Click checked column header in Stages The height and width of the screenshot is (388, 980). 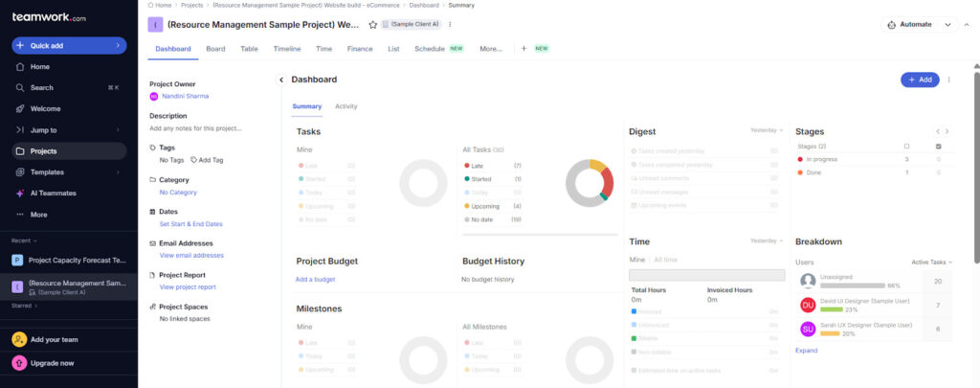938,147
